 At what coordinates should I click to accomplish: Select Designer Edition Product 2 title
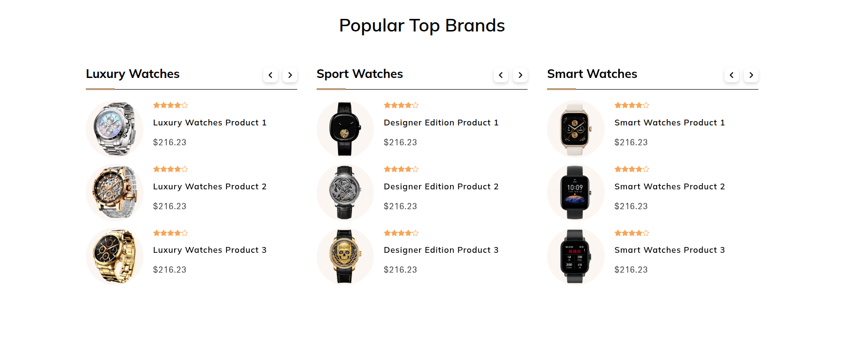tap(441, 186)
